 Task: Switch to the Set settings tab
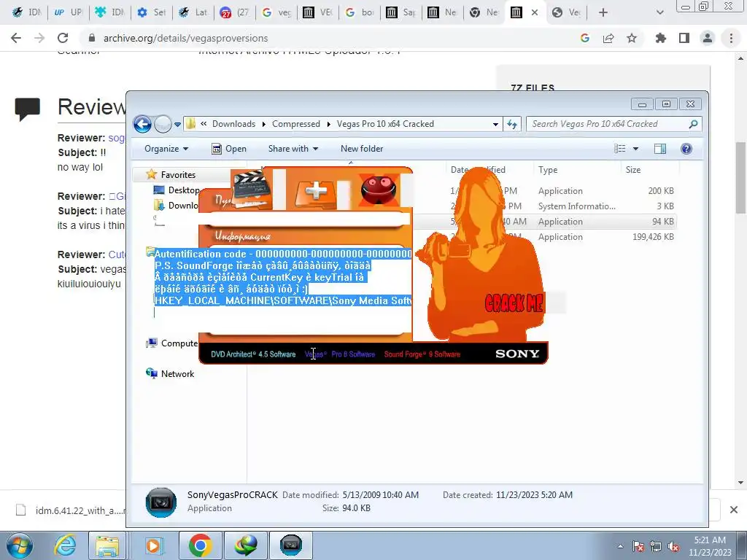click(152, 12)
